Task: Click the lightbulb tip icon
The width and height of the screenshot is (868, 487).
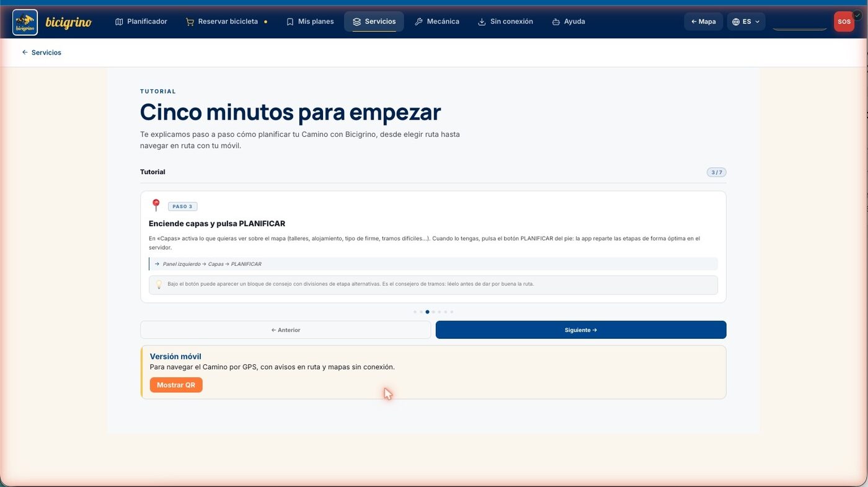Action: (159, 284)
